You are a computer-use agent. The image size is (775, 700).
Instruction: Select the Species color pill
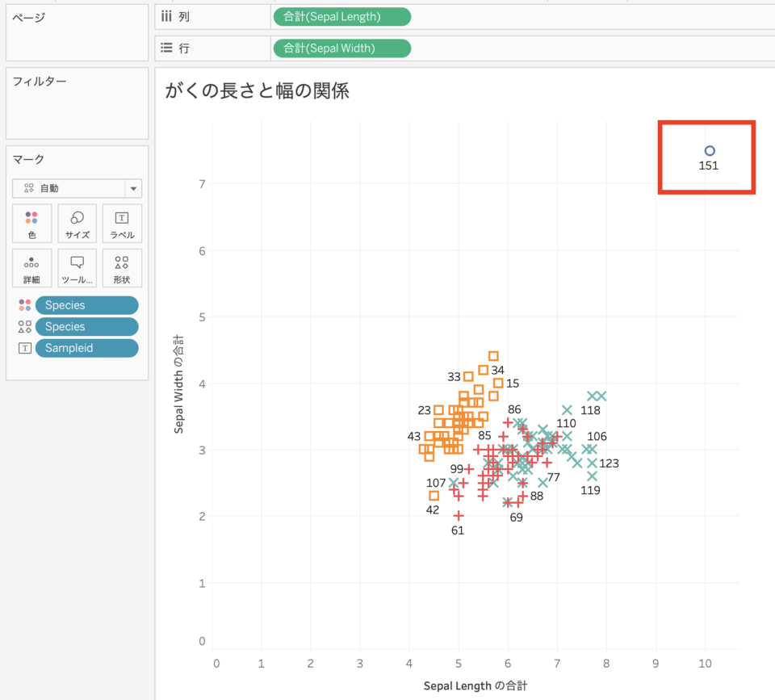pos(86,304)
